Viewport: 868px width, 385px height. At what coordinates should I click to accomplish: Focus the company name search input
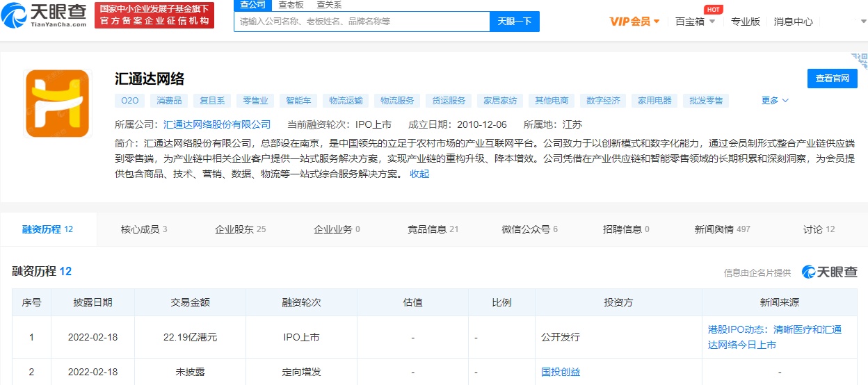click(362, 22)
